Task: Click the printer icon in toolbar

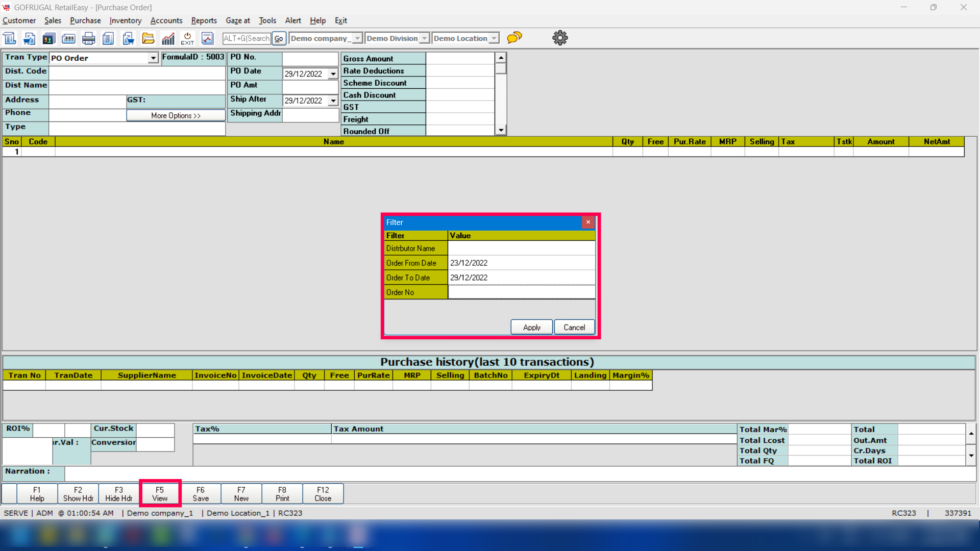Action: point(88,38)
